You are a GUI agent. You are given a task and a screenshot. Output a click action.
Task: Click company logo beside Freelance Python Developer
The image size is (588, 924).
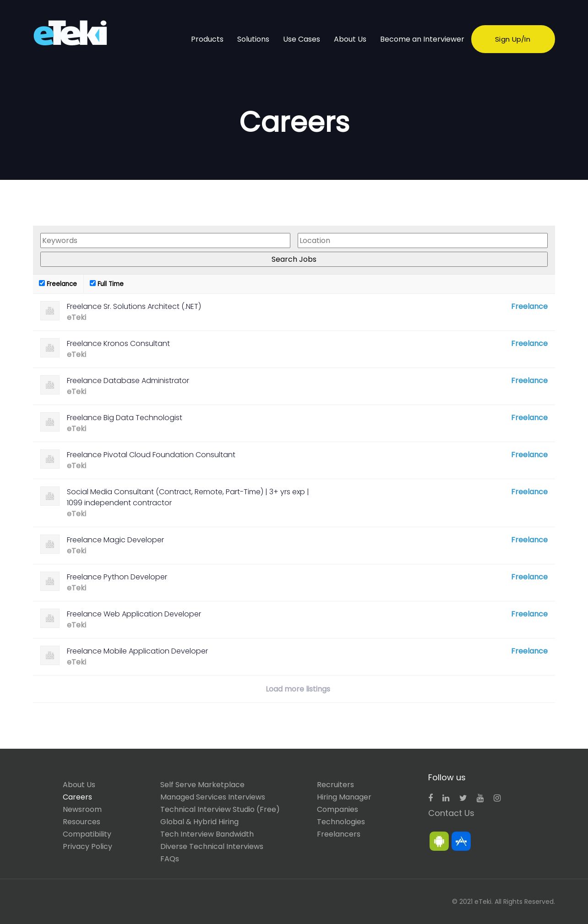(50, 581)
